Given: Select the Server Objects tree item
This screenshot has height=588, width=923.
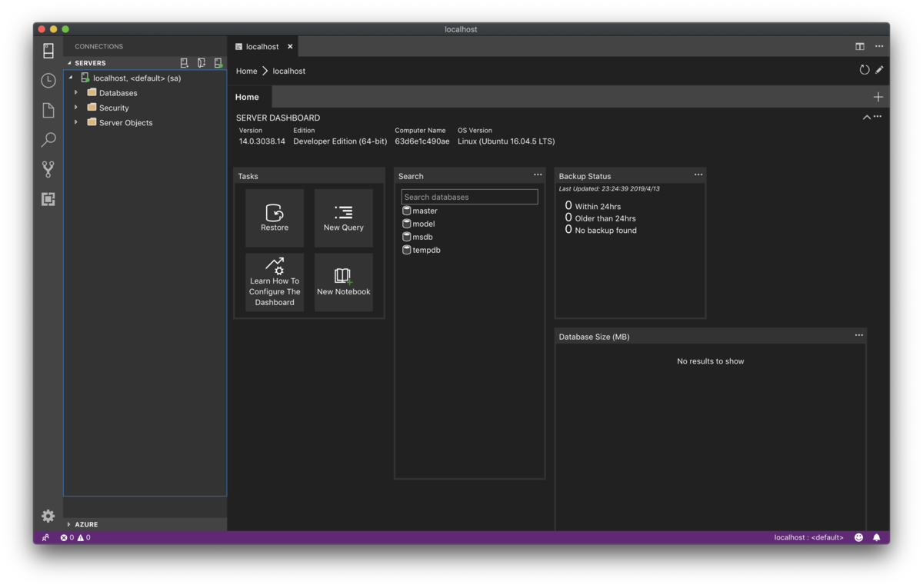Looking at the screenshot, I should (x=145, y=122).
